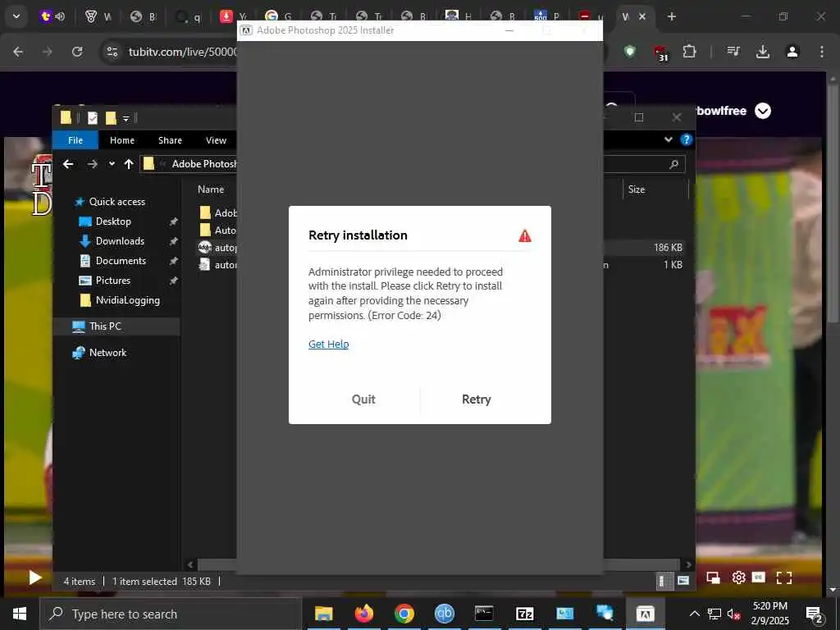Select the 186 KB file size cell
The width and height of the screenshot is (840, 630).
(668, 248)
